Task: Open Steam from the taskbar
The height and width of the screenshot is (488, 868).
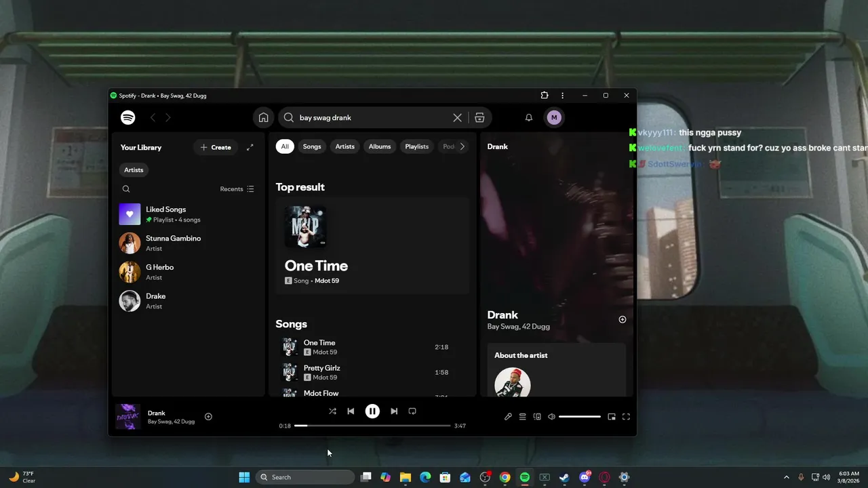Action: click(x=564, y=477)
